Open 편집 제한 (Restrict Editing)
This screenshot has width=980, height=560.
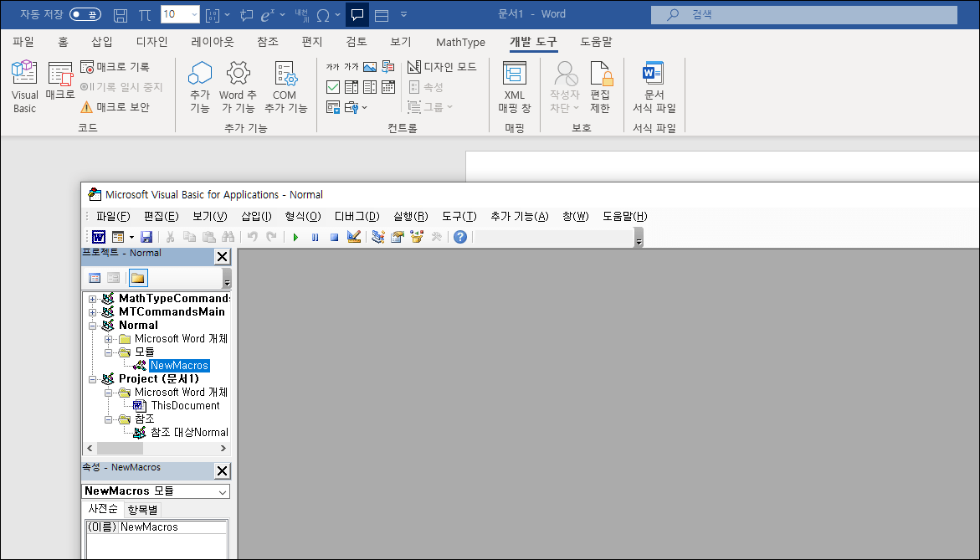(600, 87)
